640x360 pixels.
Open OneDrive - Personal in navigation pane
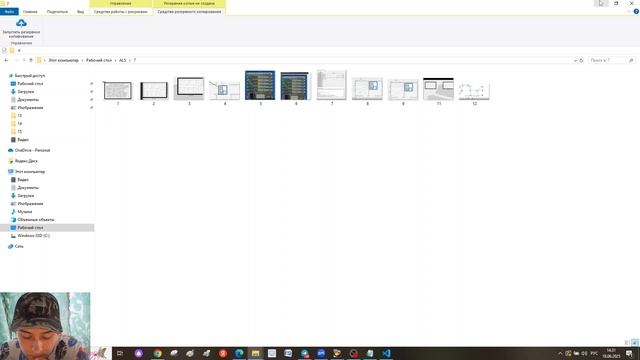[32, 151]
